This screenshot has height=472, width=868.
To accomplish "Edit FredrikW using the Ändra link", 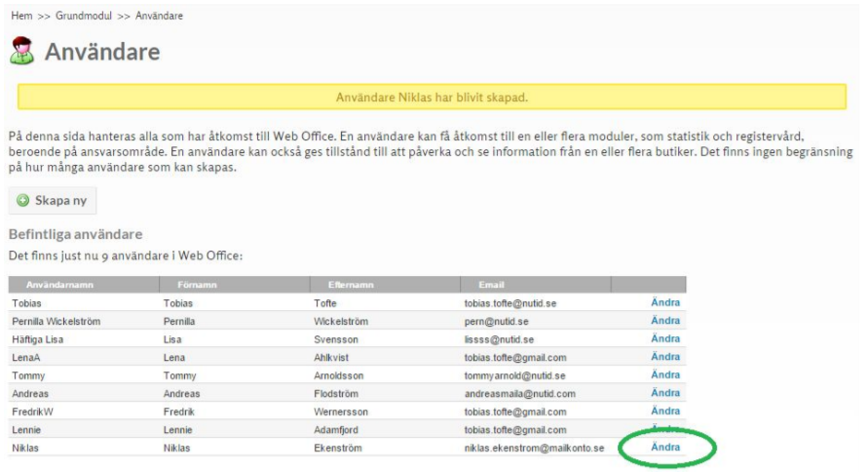I will [665, 411].
